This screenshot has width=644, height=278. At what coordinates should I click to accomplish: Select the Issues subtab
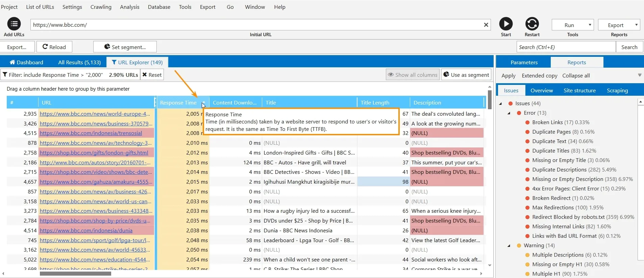[x=511, y=90]
